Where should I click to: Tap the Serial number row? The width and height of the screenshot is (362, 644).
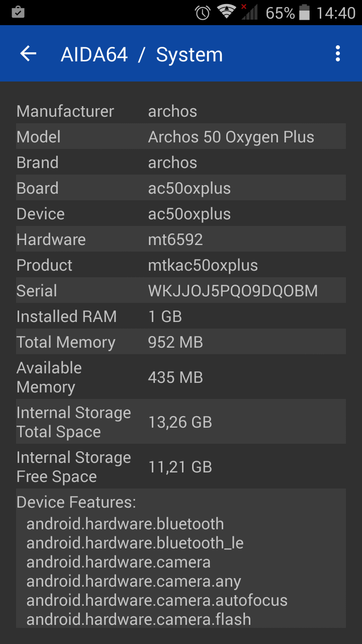click(181, 291)
